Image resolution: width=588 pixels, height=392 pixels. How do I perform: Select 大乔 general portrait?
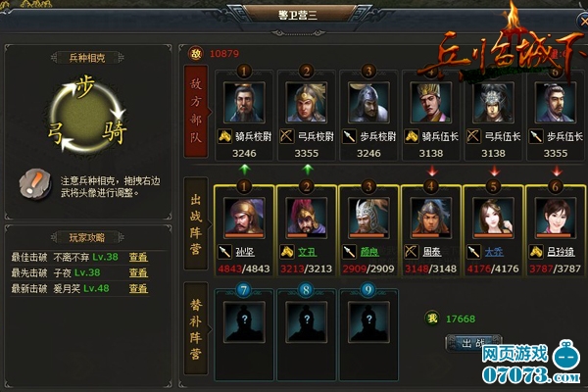(493, 219)
